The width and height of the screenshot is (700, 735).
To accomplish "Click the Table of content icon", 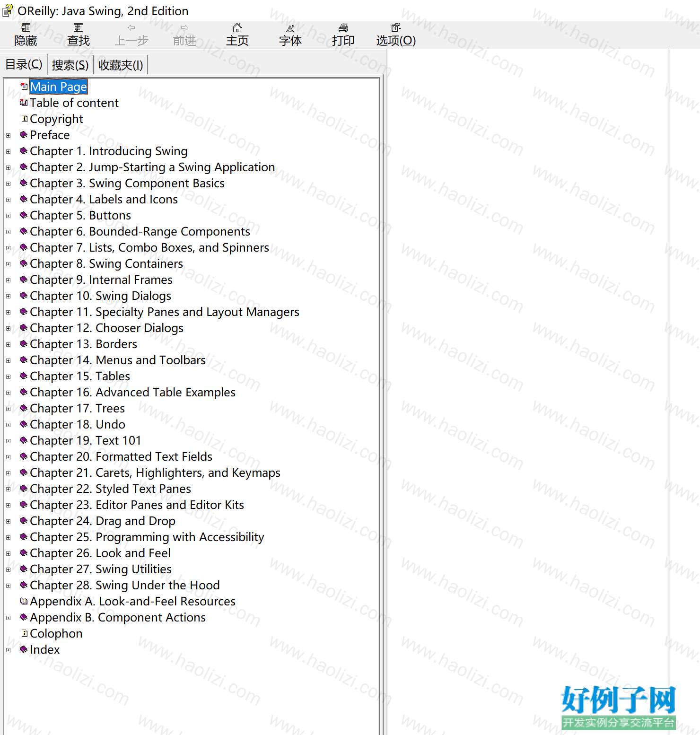I will (x=24, y=103).
